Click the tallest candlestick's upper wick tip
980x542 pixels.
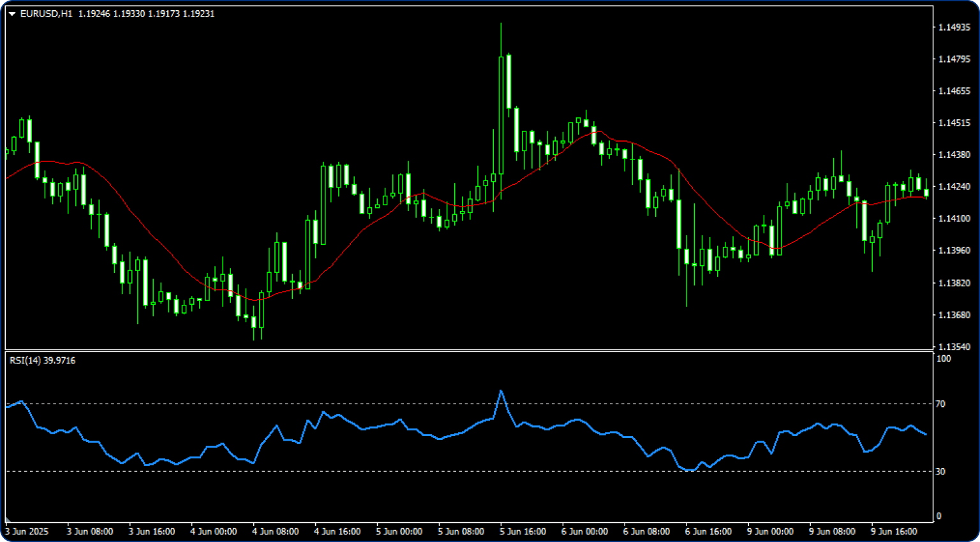point(501,24)
